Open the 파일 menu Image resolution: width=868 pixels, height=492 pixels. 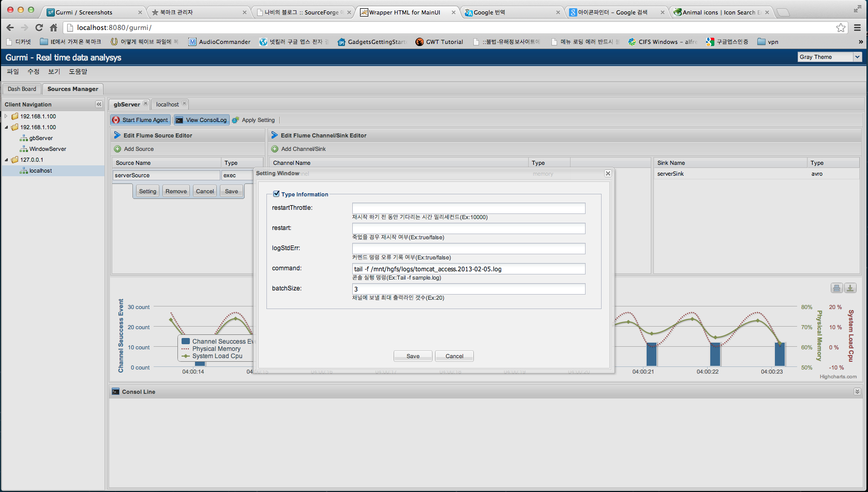[x=12, y=71]
